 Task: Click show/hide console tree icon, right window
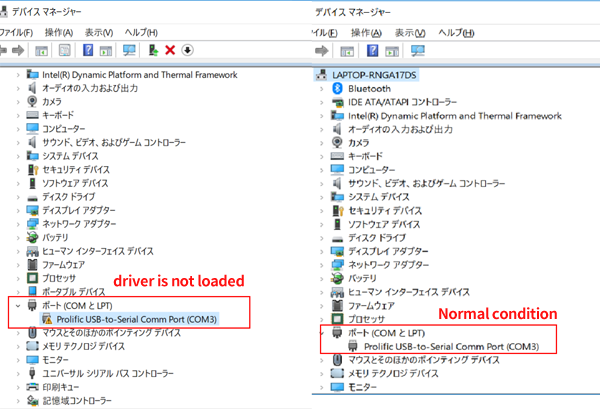[x=347, y=51]
